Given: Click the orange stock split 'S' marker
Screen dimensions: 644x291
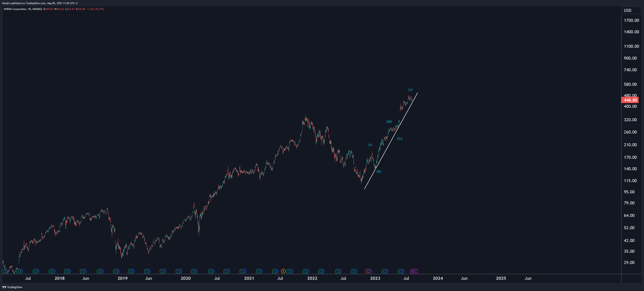Looking at the screenshot, I should pos(283,271).
